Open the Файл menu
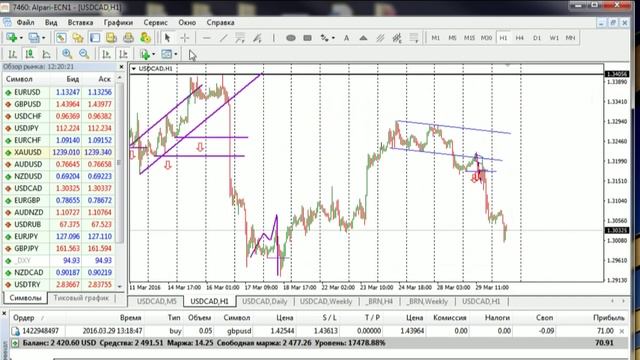Screen dimensions: 640x360 click(x=25, y=22)
